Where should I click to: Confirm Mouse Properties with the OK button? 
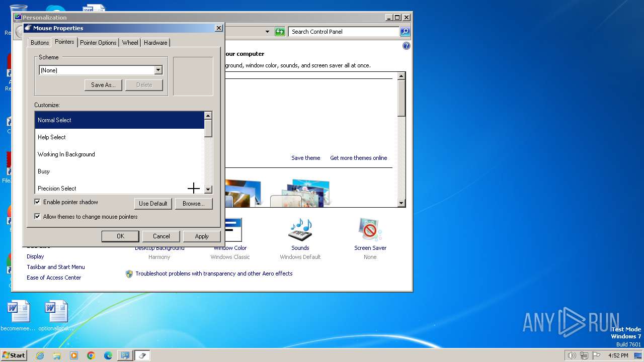[120, 236]
